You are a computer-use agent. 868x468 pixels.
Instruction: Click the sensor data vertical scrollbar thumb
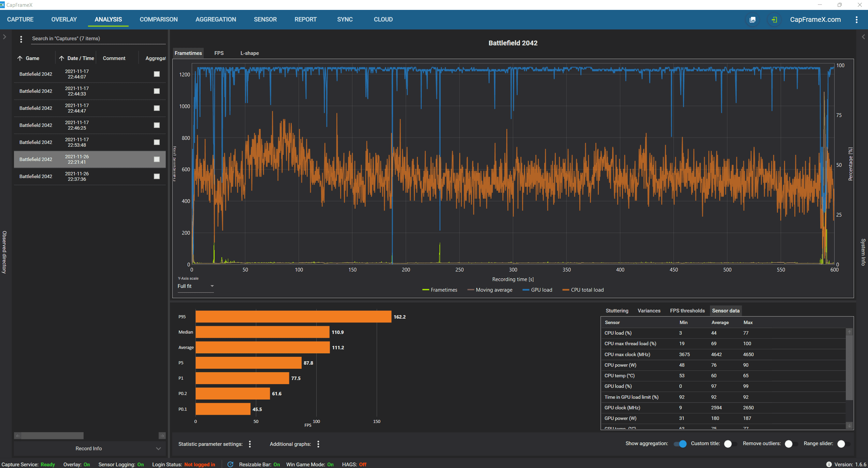coord(849,368)
